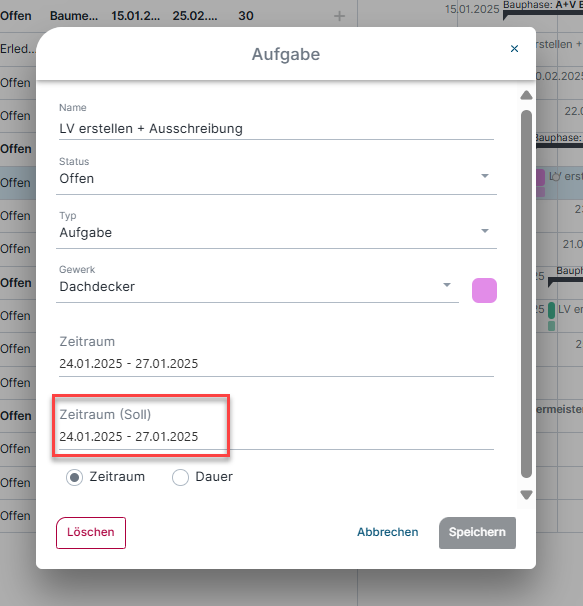Click the scroll down arrow in the dialog
This screenshot has height=606, width=583.
[526, 495]
